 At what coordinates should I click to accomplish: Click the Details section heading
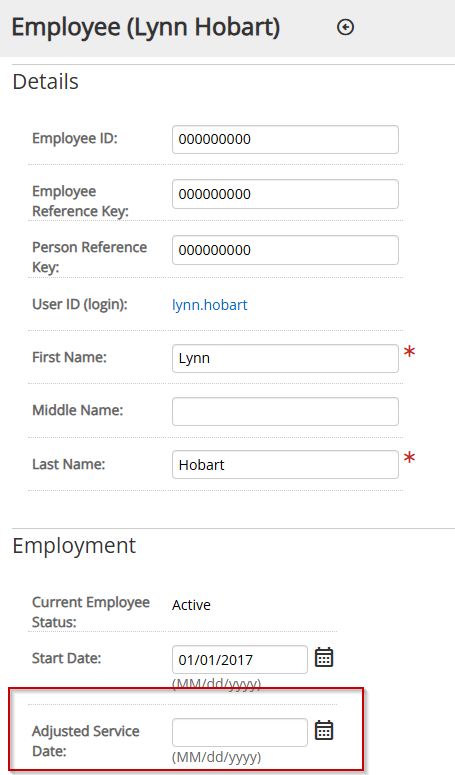45,82
